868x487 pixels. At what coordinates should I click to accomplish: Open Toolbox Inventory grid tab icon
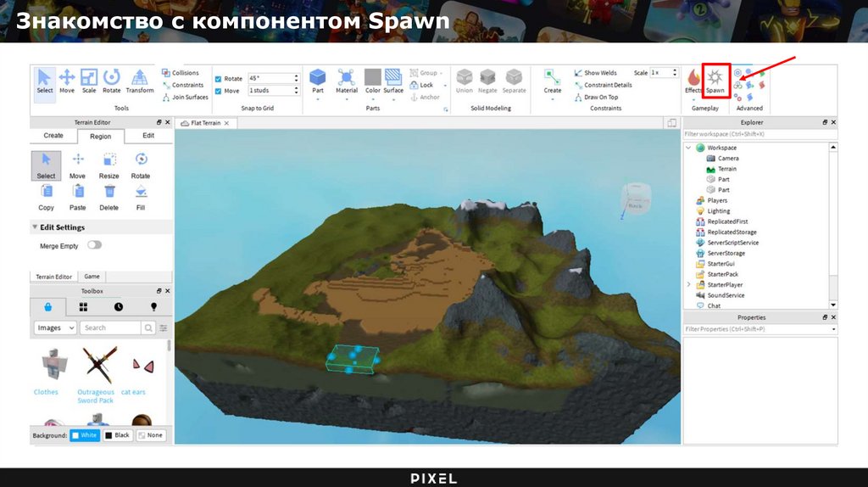tap(83, 307)
